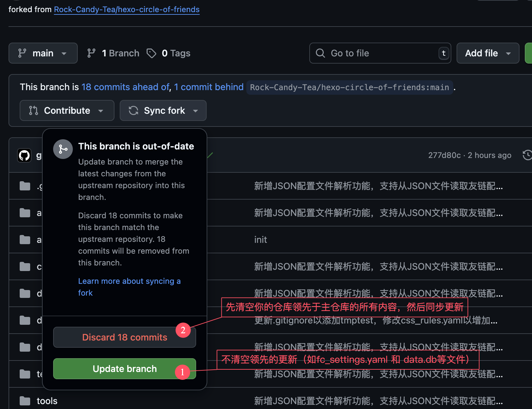The image size is (532, 409).
Task: Click the GitHub avatar in the commit row
Action: pos(24,155)
